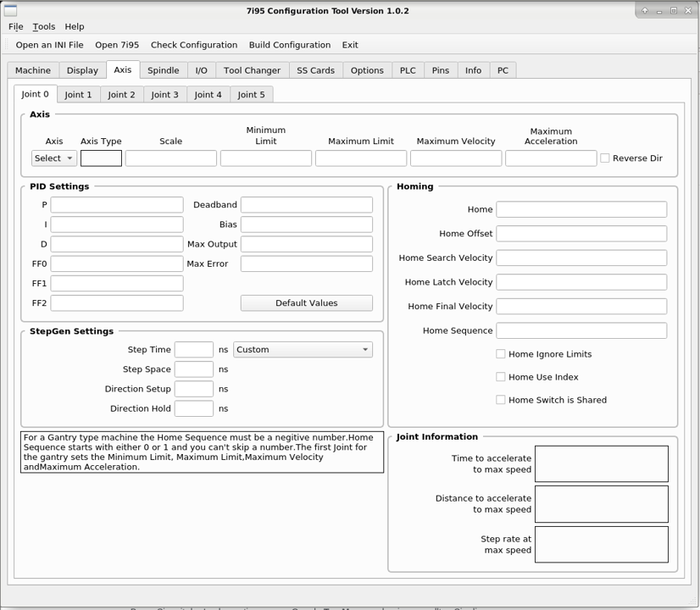This screenshot has height=610, width=700.
Task: Switch to the Tool Changer tab
Action: click(x=252, y=70)
